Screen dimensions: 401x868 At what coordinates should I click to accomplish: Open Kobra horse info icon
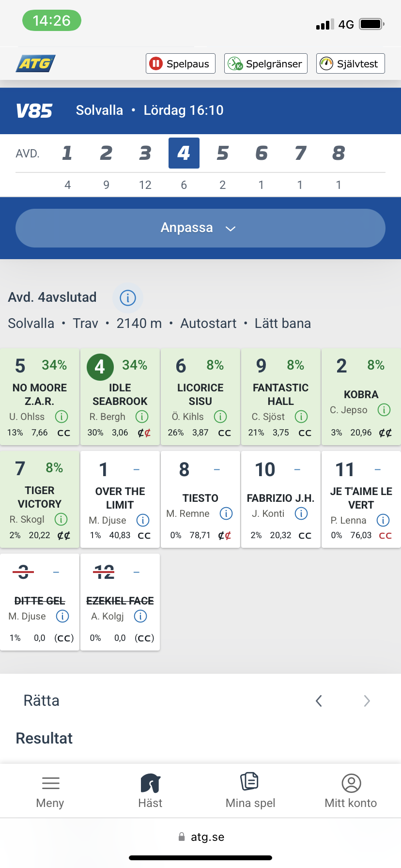pyautogui.click(x=384, y=410)
